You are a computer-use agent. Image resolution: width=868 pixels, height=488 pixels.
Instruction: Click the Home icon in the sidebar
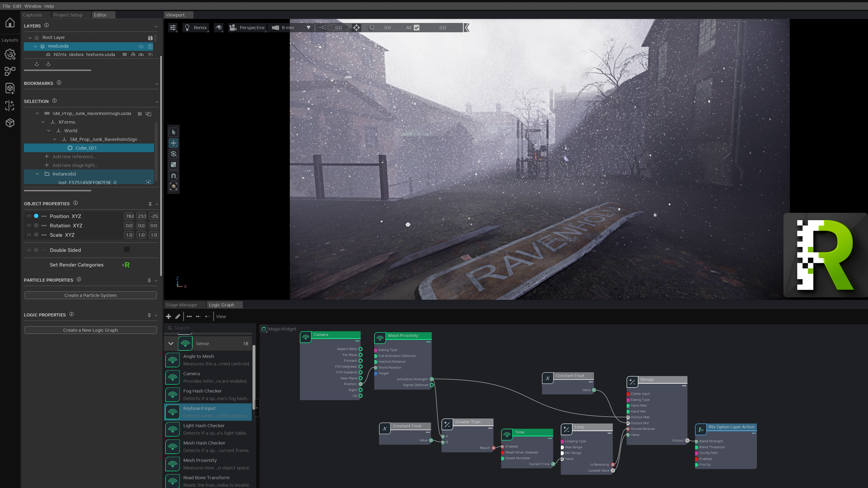(x=10, y=23)
